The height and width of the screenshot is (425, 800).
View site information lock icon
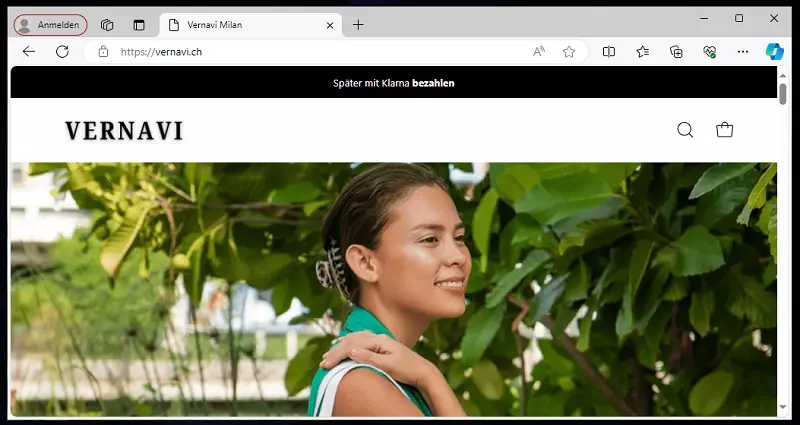[103, 52]
